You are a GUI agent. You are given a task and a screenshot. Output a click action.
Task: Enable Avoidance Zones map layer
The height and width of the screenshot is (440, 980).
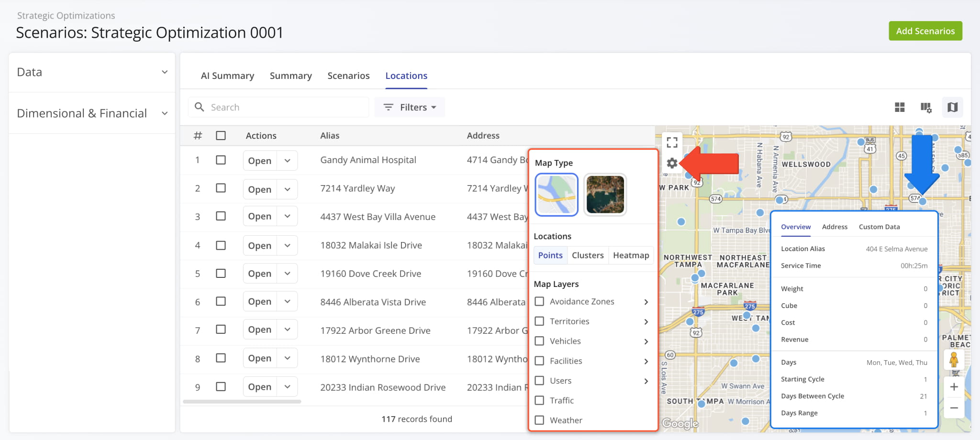point(539,301)
